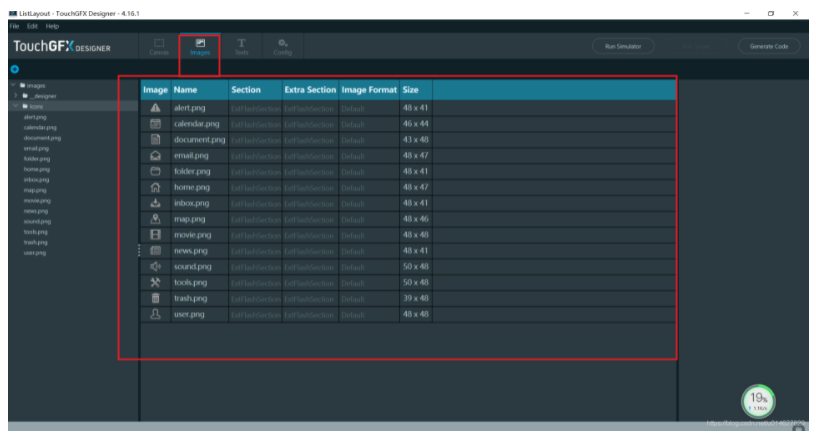Click the Generate Code button
Viewport: 816px width, 440px height.
[769, 46]
